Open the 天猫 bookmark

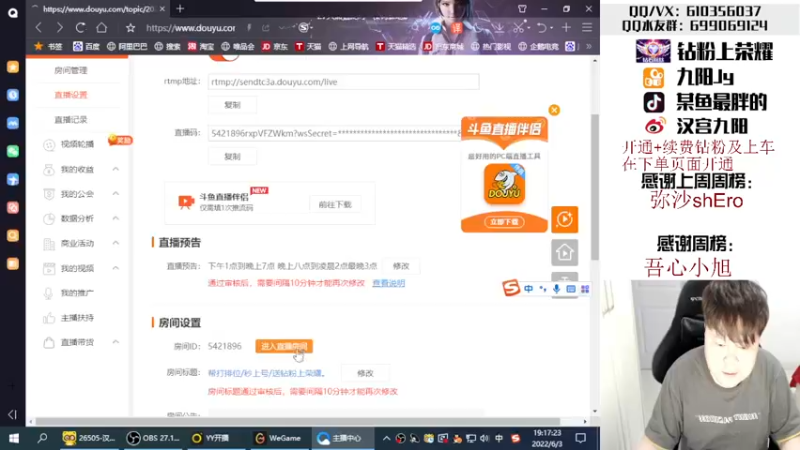(x=308, y=46)
